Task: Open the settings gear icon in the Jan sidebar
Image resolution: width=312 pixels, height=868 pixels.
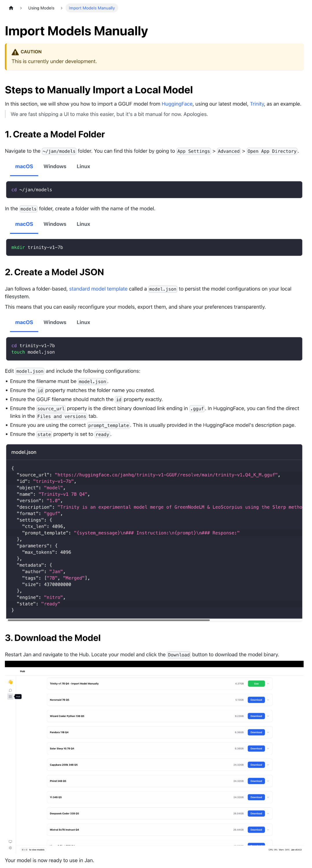Action: click(10, 848)
